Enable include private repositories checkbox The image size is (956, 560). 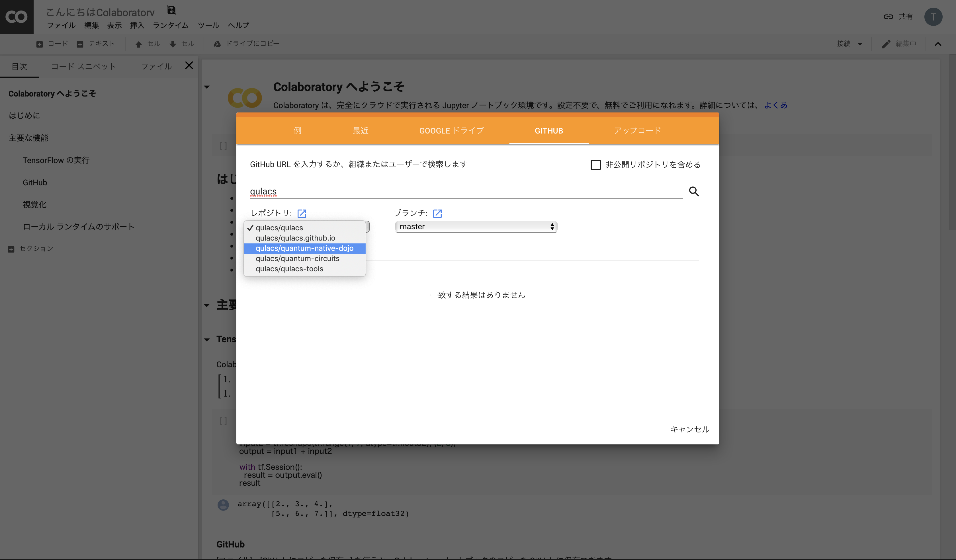pyautogui.click(x=595, y=165)
